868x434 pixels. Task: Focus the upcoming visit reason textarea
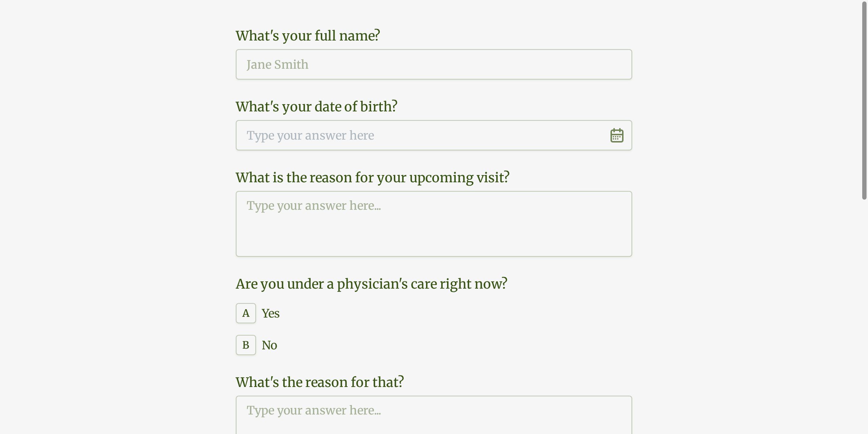coord(433,223)
